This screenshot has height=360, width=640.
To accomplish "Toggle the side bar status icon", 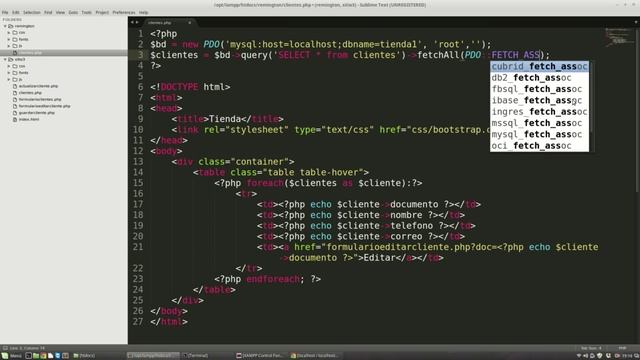I will tap(5, 348).
